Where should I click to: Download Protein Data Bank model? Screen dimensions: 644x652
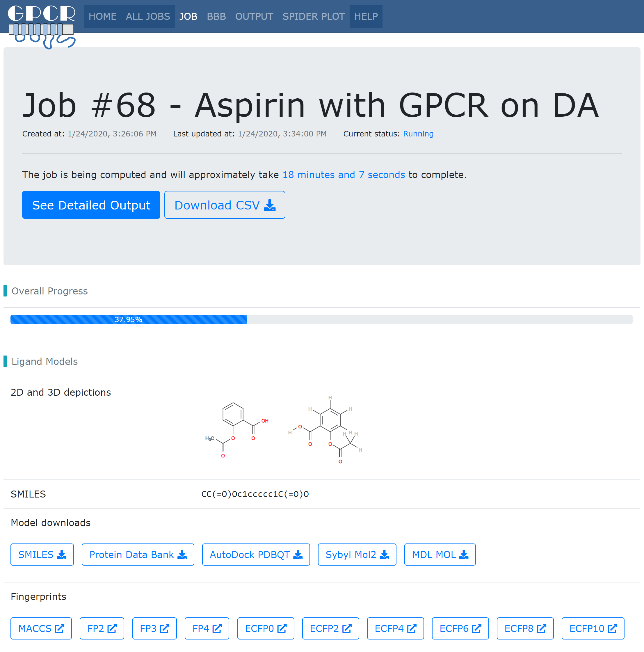coord(138,555)
